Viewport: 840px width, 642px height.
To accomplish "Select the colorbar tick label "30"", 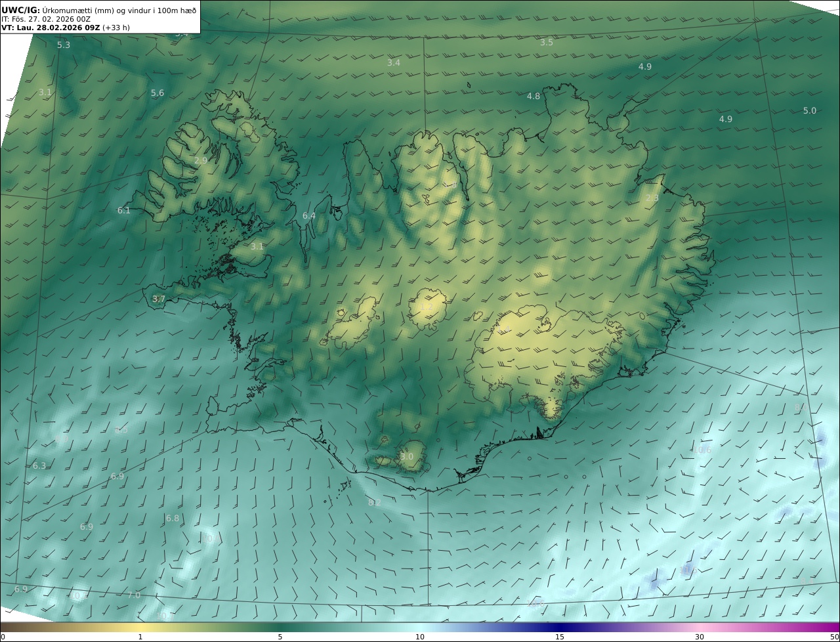I will tap(700, 637).
